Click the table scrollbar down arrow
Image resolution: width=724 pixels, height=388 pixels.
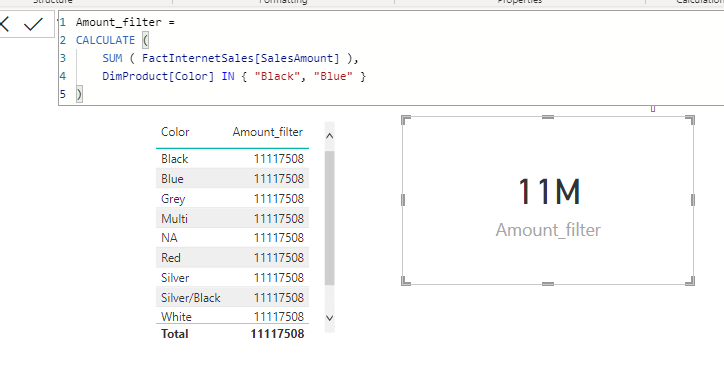click(x=329, y=318)
